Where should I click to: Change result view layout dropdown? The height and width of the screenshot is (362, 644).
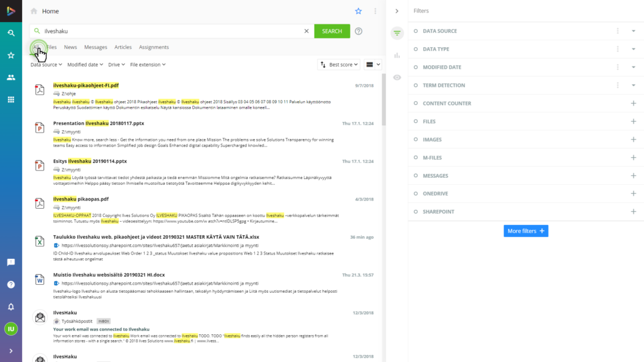click(373, 65)
